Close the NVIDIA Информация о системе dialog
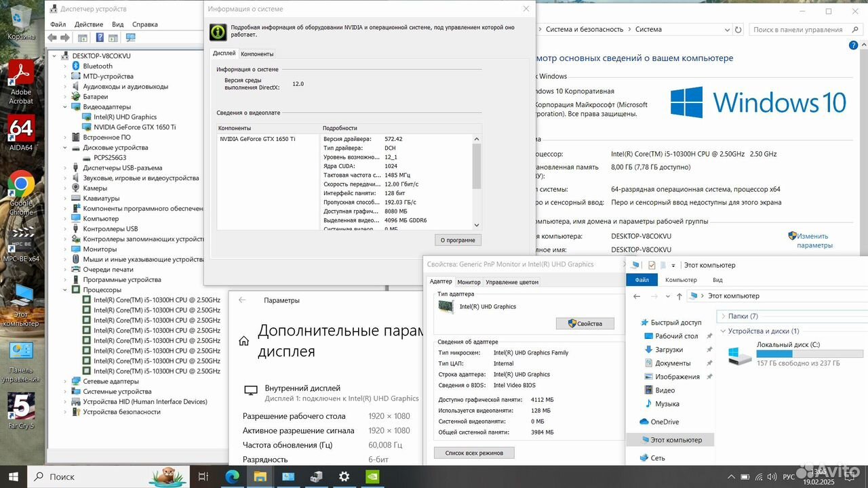This screenshot has height=488, width=868. tap(526, 9)
